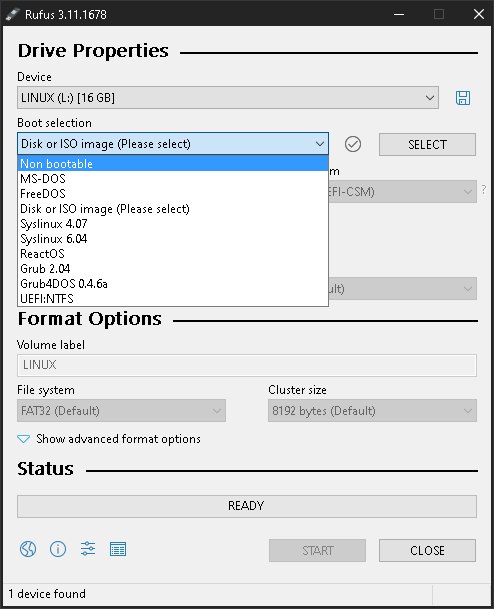The height and width of the screenshot is (609, 494).
Task: Choose Non bootable from the list
Action: (173, 164)
